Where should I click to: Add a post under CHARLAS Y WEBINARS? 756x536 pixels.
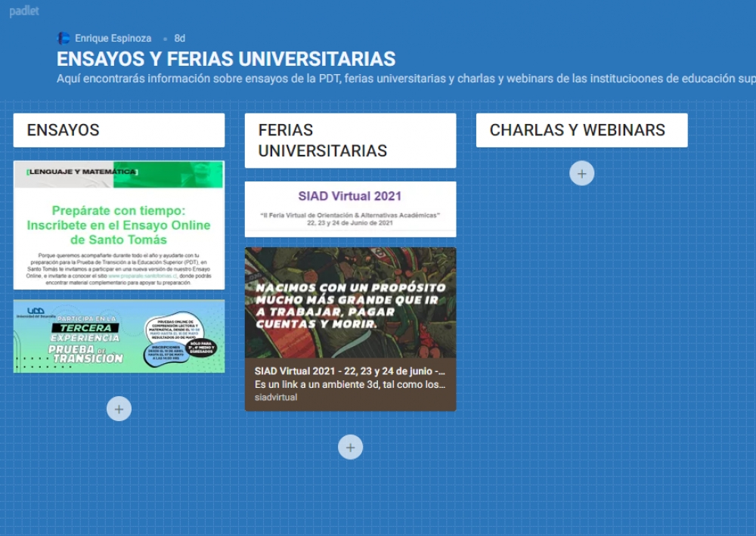pos(582,174)
